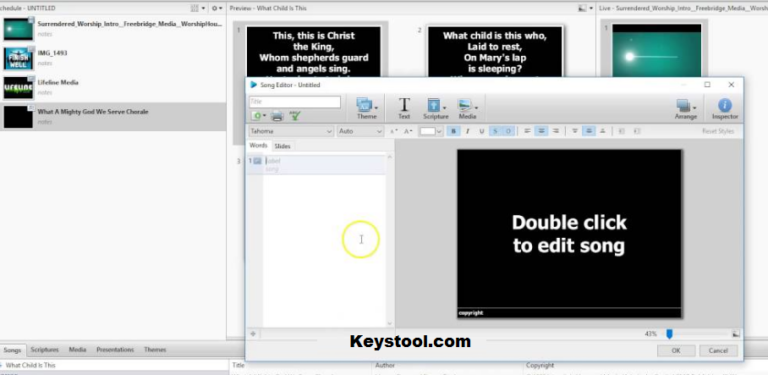768x375 pixels.
Task: Align text left in the format bar
Action: coord(528,131)
